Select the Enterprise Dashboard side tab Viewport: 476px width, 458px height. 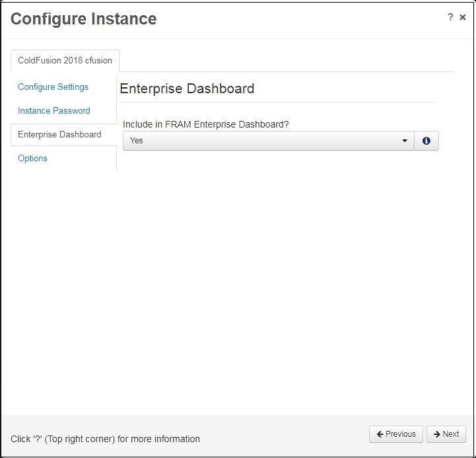(59, 134)
